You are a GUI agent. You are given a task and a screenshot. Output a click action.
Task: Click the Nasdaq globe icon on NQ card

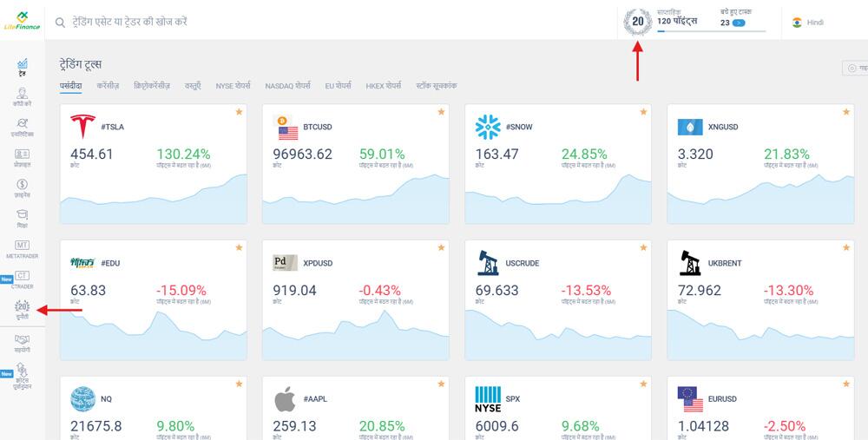point(83,399)
